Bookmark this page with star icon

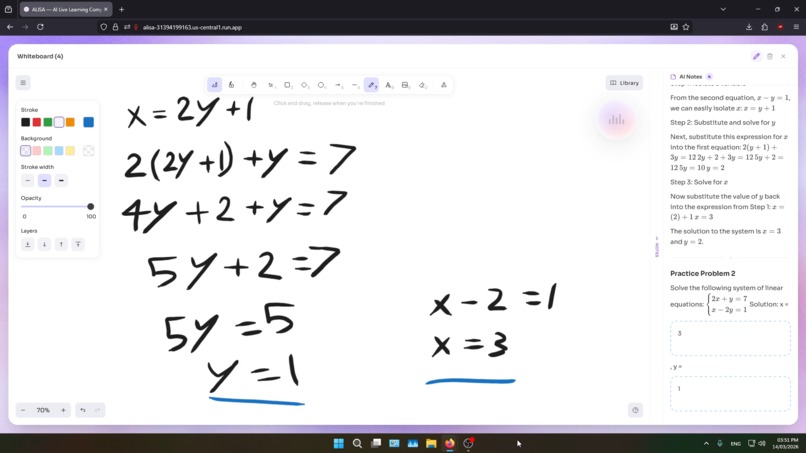(686, 27)
